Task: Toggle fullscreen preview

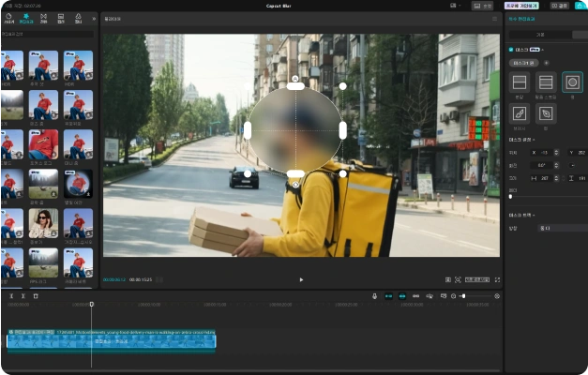Action: pos(497,279)
